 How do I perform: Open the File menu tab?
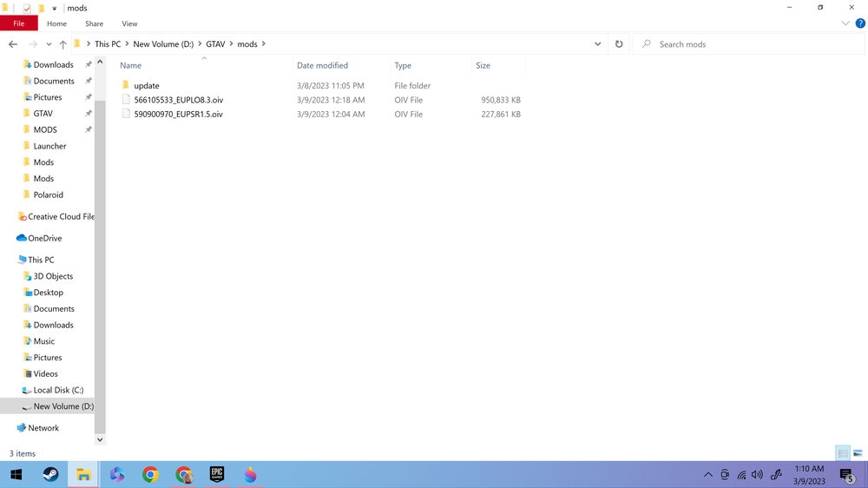coord(19,23)
